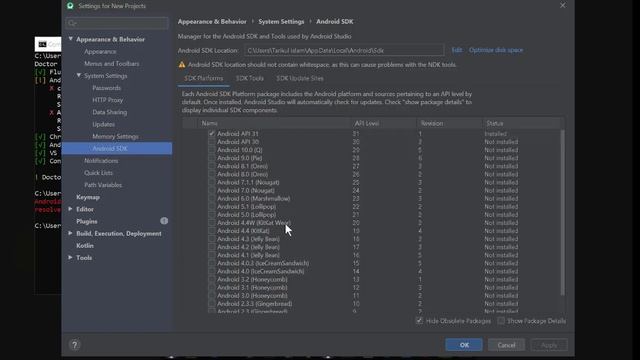
Task: Enable Show Package Details checkbox
Action: click(501, 321)
